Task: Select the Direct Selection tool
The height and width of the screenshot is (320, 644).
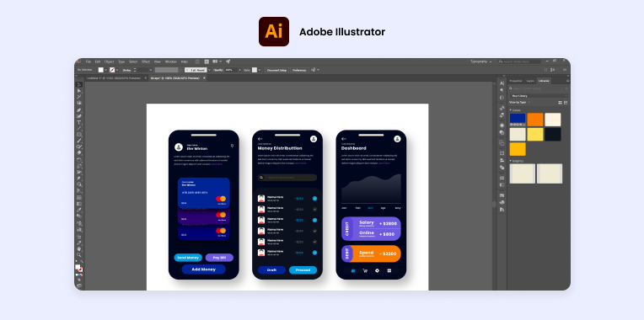Action: point(79,91)
